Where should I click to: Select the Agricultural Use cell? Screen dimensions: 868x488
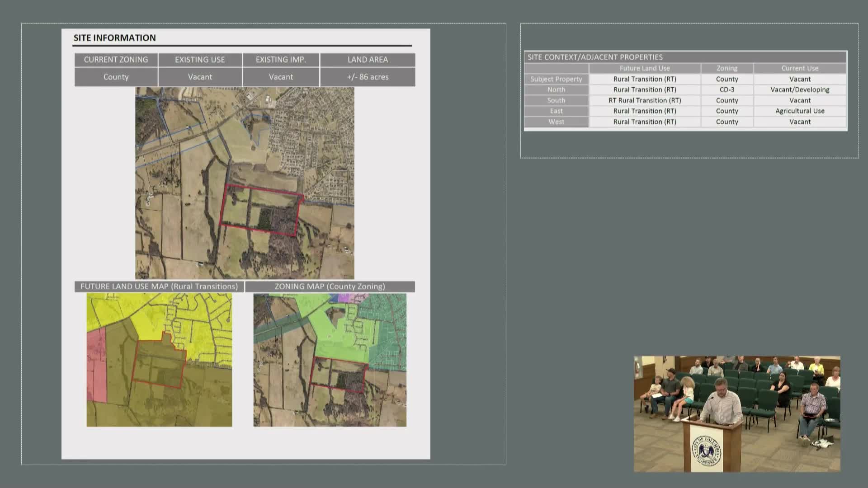tap(800, 111)
